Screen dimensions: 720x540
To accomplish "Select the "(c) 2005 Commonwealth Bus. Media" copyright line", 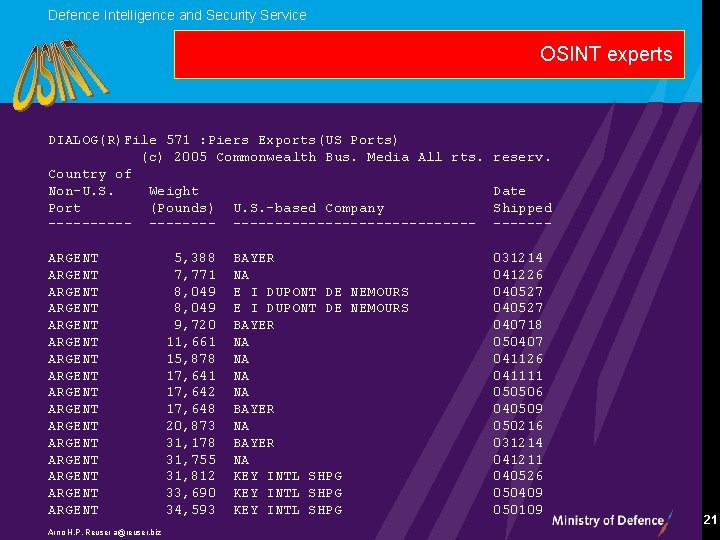I will [346, 158].
